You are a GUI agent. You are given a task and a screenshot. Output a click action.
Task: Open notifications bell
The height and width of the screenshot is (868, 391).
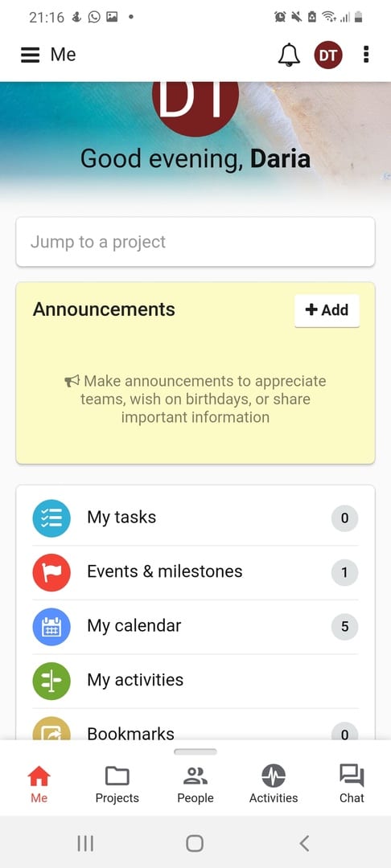289,55
